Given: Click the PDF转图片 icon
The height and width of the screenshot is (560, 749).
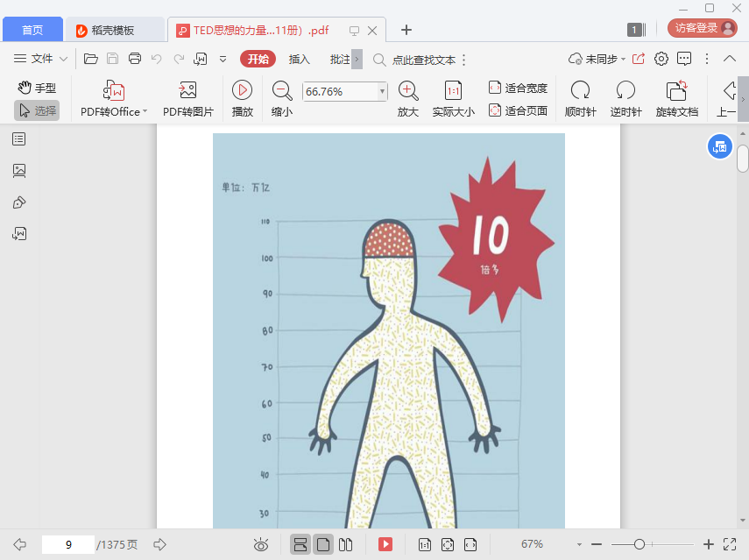Looking at the screenshot, I should (187, 90).
